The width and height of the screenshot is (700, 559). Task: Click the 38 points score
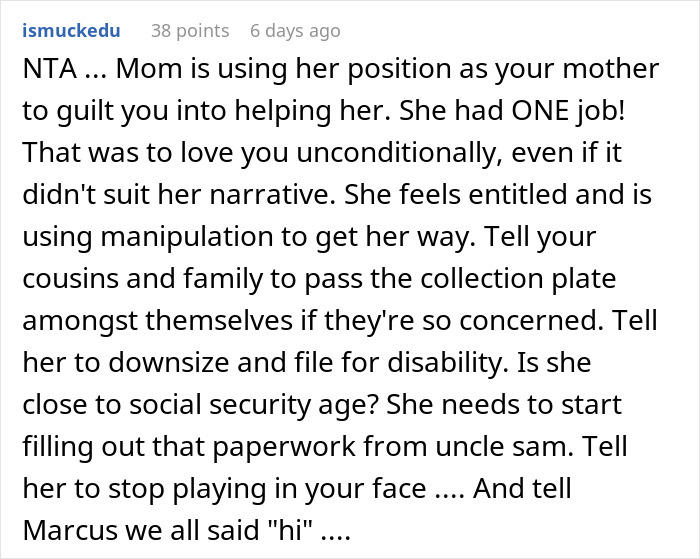(190, 31)
